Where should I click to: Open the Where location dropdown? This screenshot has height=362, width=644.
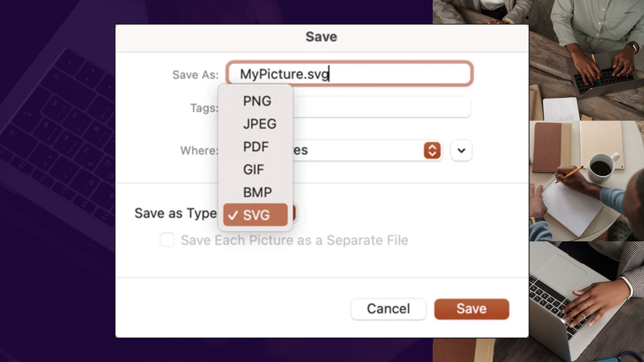[367, 150]
